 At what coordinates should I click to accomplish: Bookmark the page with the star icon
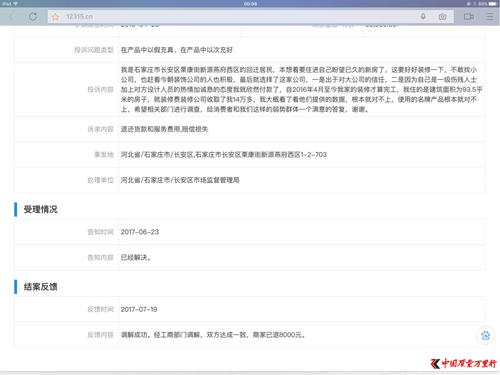point(55,17)
